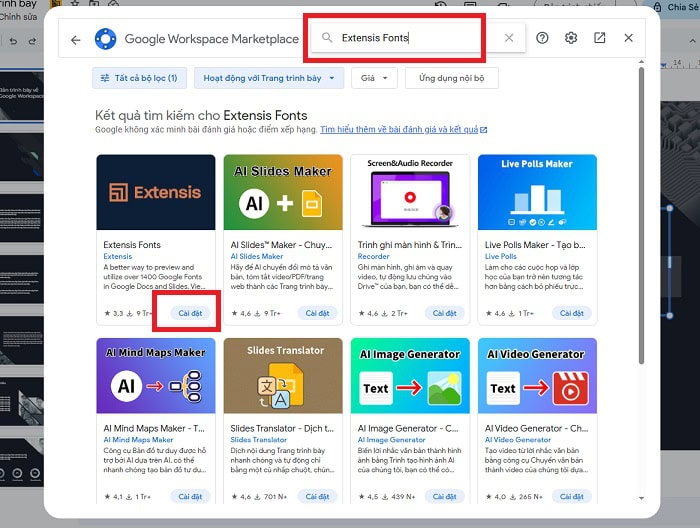Install the AI Slides Maker add-on
700x528 pixels.
coord(317,313)
